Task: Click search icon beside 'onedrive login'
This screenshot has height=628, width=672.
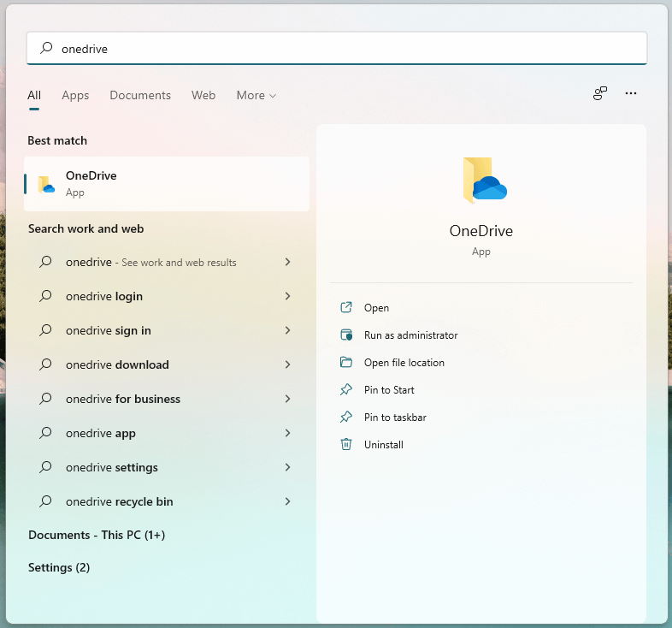Action: pos(45,296)
